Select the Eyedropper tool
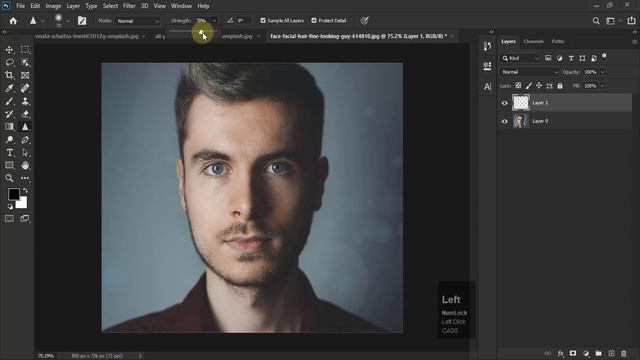This screenshot has width=640, height=360. point(9,88)
